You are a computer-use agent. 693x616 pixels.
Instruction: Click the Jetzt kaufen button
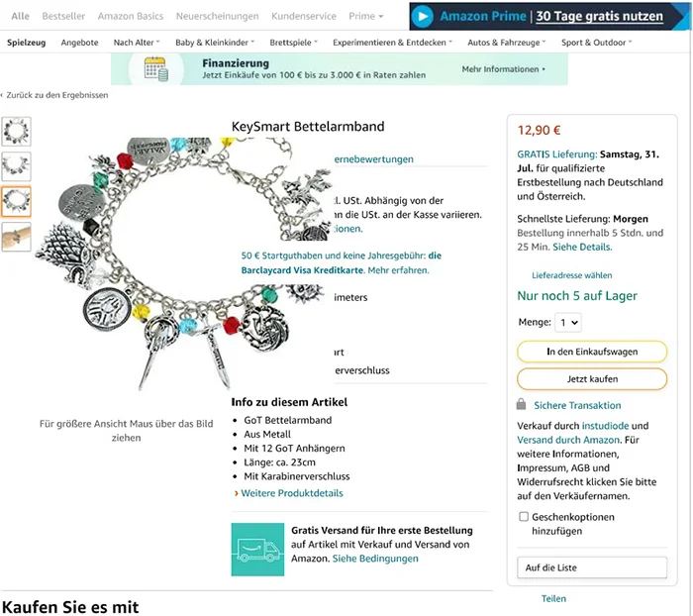592,379
